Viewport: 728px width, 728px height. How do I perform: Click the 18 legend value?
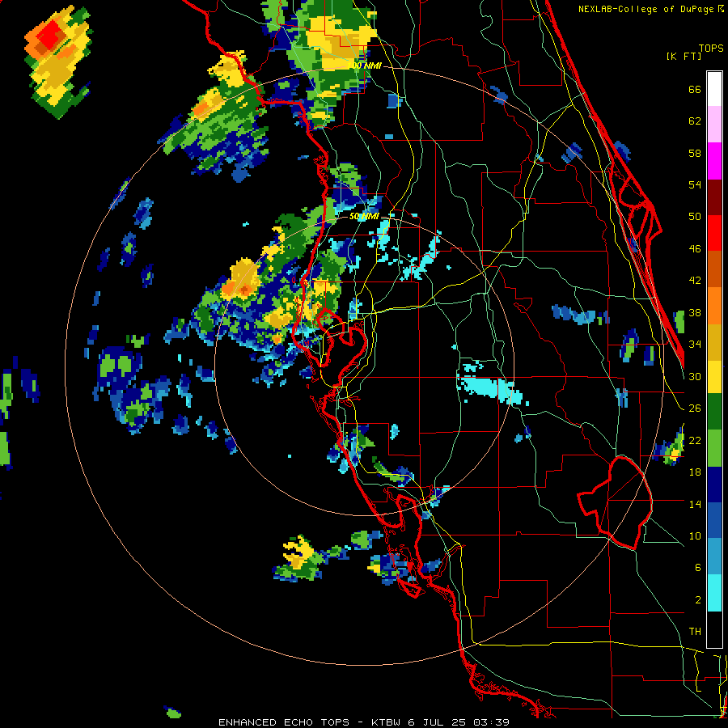coord(695,472)
